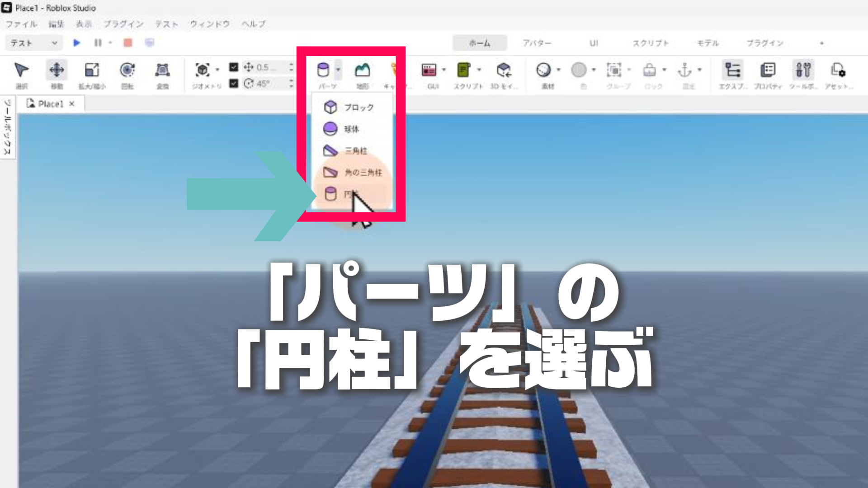Click the 色 (Color) swatch circle

click(579, 70)
